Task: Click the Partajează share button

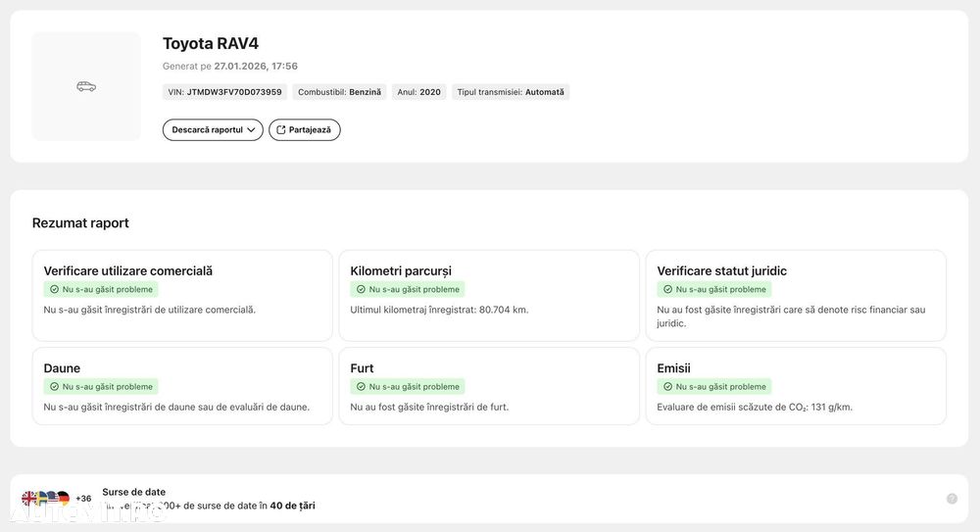Action: (305, 129)
